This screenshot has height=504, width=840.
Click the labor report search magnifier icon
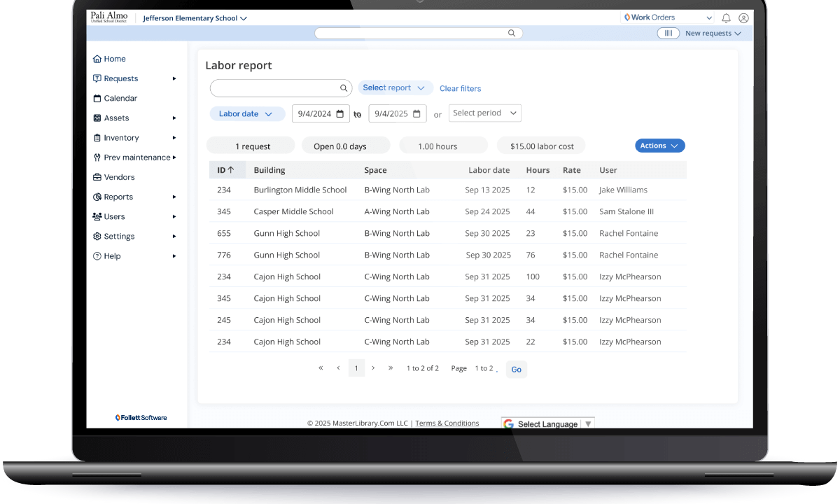(x=344, y=88)
